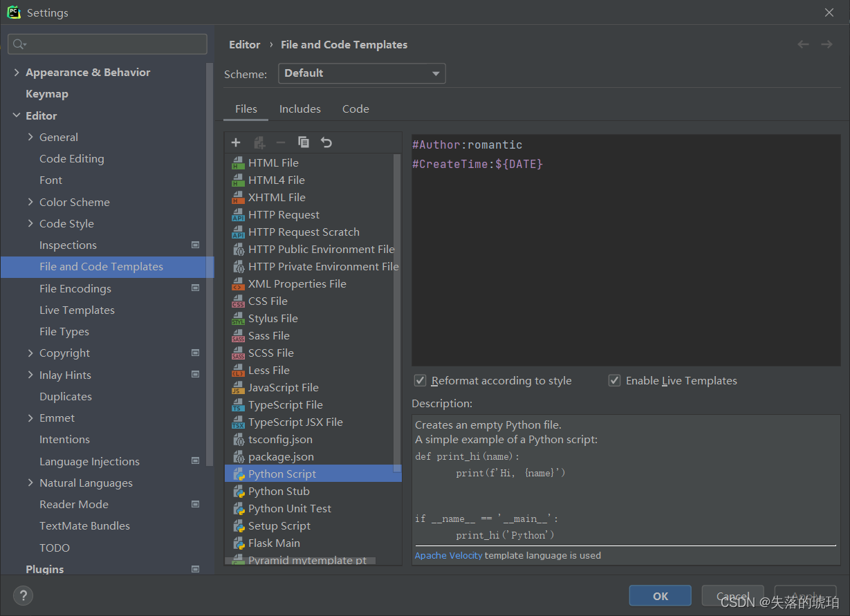Click the Sass File template icon
Image resolution: width=850 pixels, height=616 pixels.
[238, 336]
